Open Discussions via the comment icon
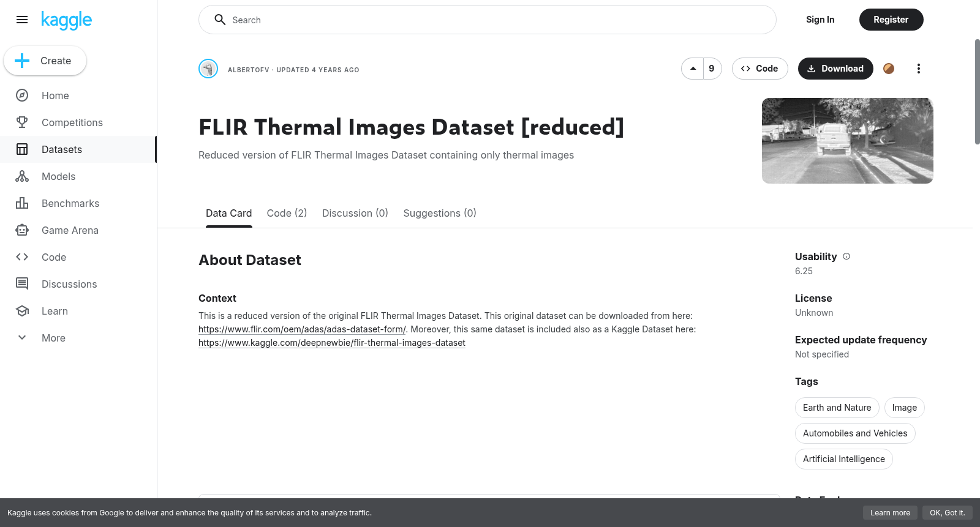Screen dimensions: 980x527 (x=22, y=284)
